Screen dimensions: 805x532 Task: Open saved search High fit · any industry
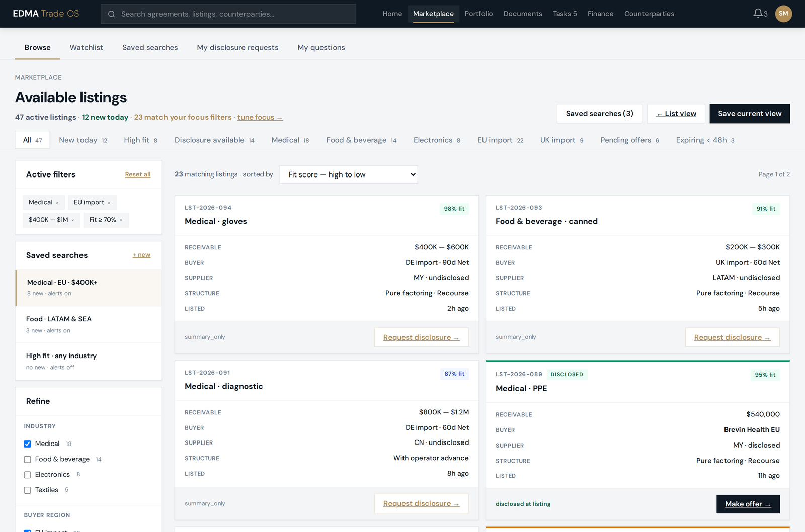(89, 362)
